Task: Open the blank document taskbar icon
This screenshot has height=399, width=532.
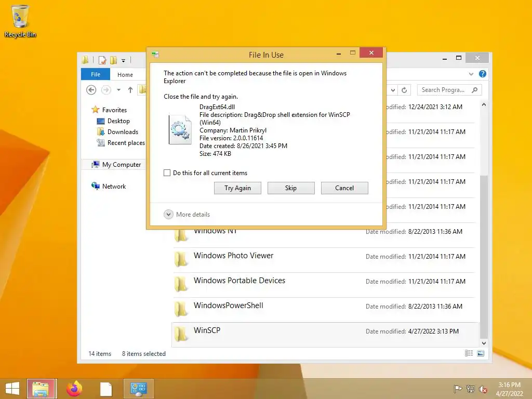Action: [x=106, y=389]
